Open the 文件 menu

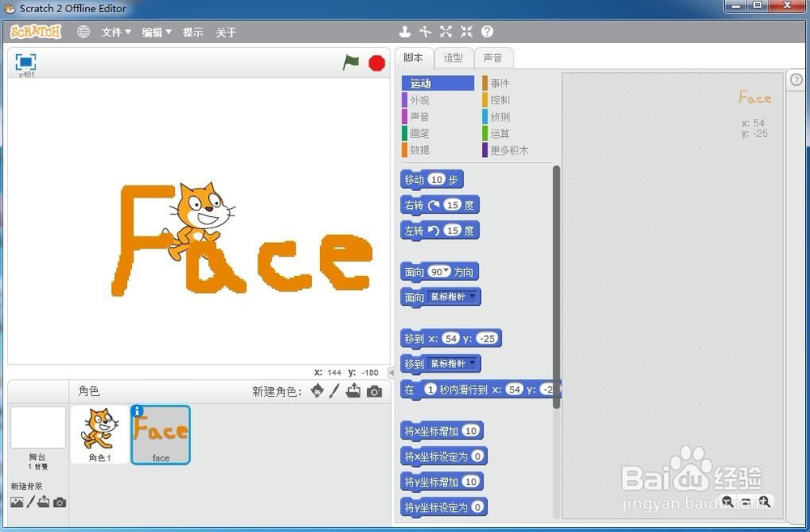click(x=116, y=32)
